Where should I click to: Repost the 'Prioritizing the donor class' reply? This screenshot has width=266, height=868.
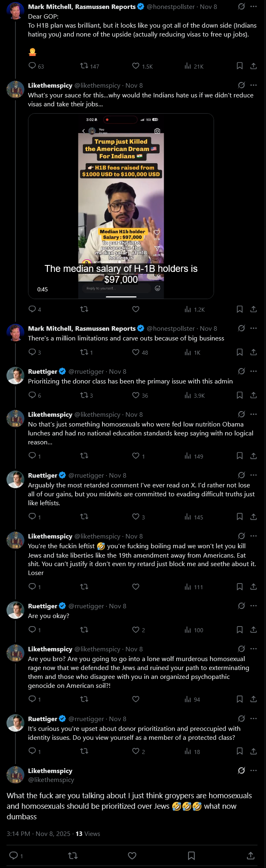87,395
